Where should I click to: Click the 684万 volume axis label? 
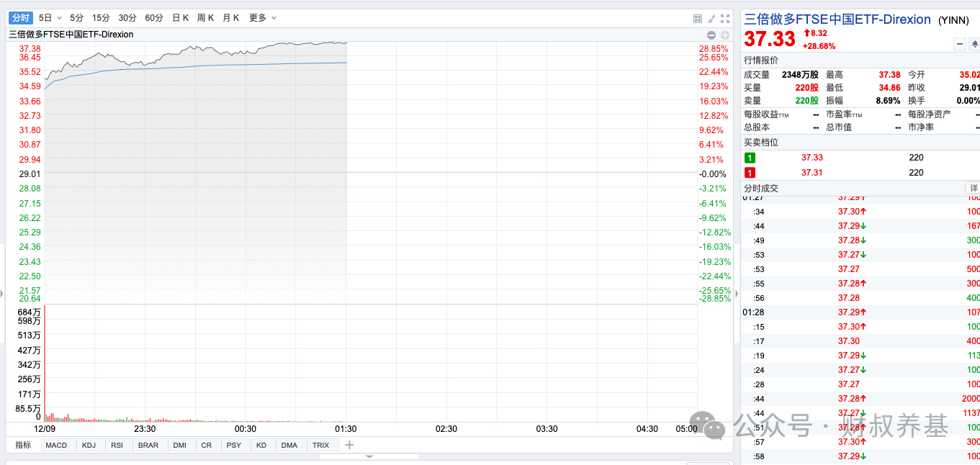tap(30, 312)
